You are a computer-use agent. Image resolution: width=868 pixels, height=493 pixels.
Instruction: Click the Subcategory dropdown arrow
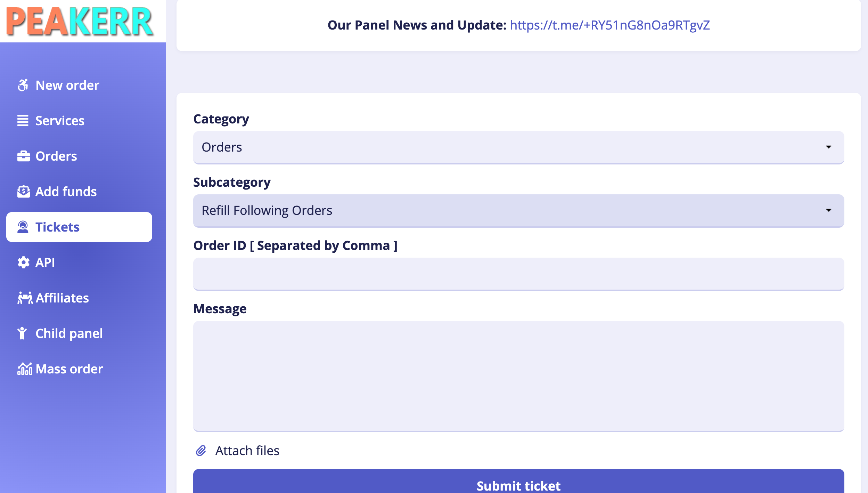click(829, 210)
